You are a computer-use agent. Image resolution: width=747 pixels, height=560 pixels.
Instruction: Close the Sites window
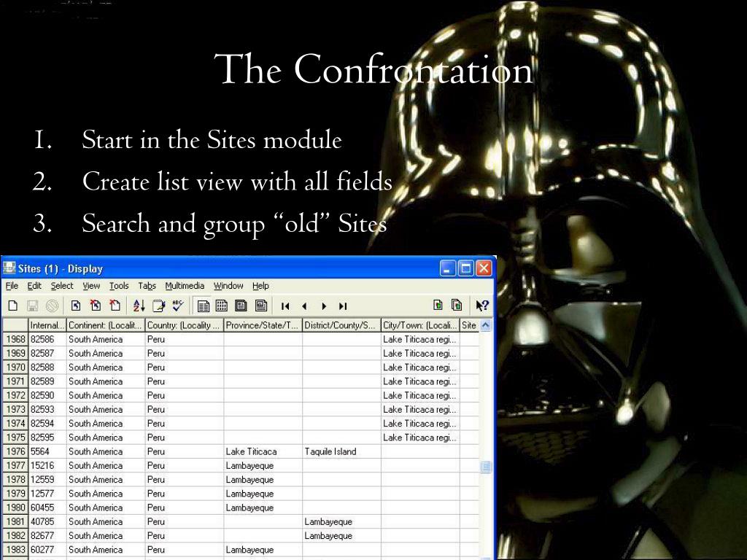[484, 268]
